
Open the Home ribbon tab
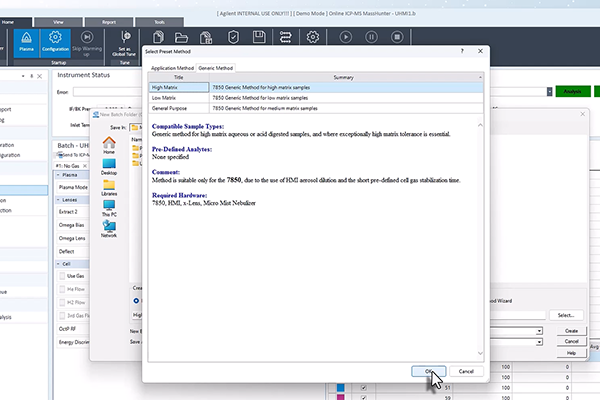point(15,22)
